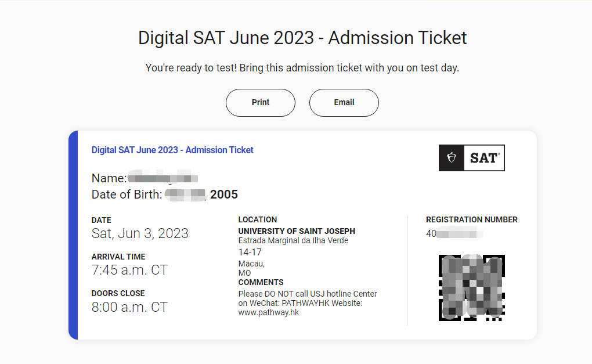Click the 'You're ready to test!' subtitle text
592x364 pixels.
pos(302,68)
